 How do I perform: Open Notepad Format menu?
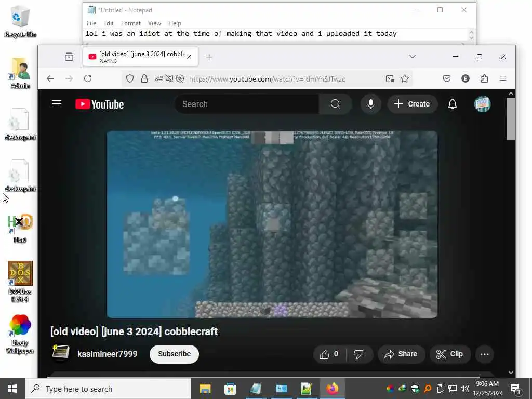[130, 23]
